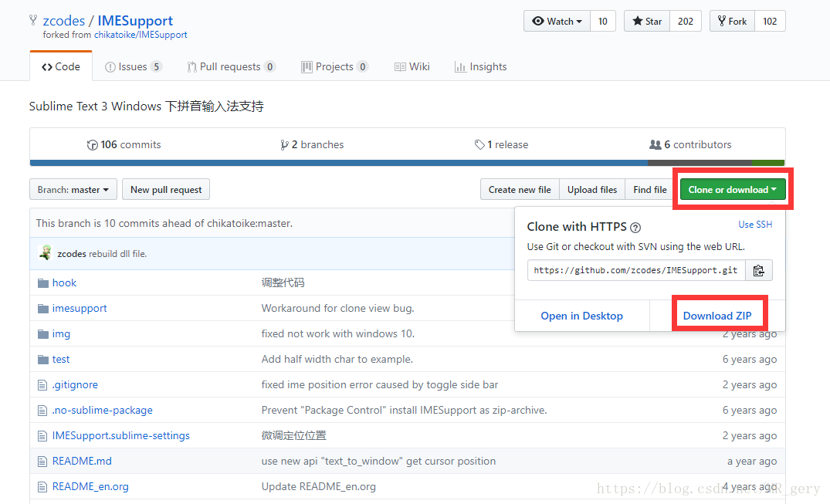Open the README_en.org file
The image size is (830, 504).
(x=90, y=486)
